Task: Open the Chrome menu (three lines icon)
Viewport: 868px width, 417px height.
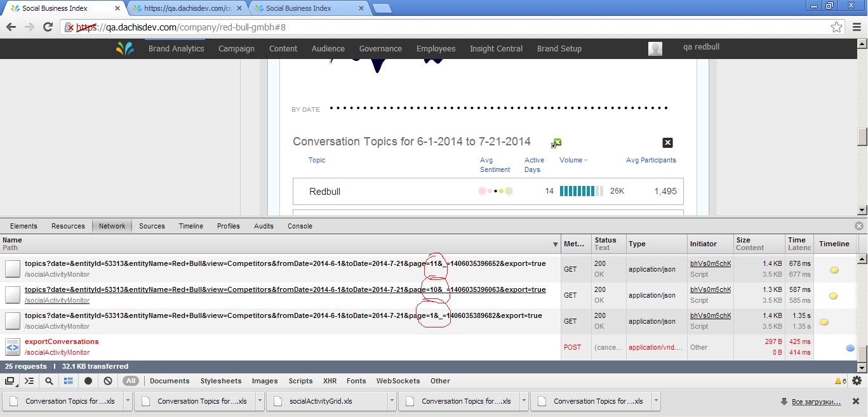Action: pos(855,27)
